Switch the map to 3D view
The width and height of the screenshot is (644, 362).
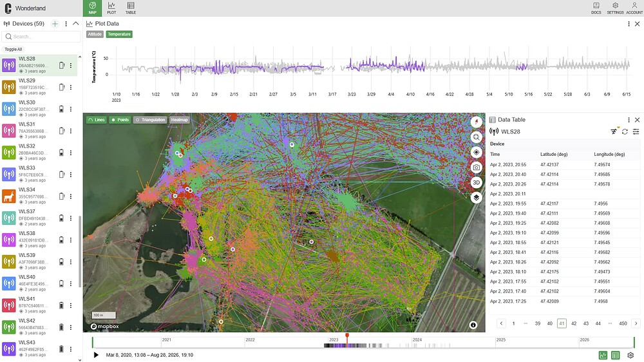pos(476,182)
